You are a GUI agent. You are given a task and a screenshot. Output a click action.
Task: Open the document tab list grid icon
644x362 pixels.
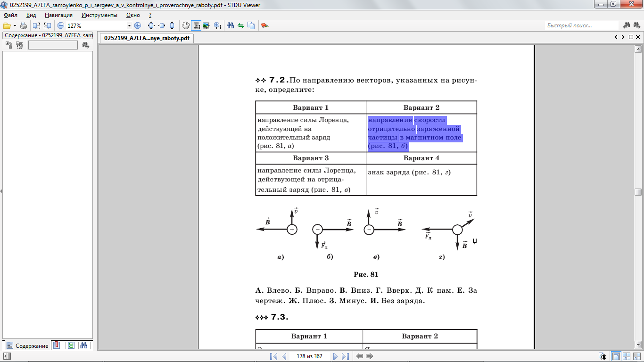click(x=630, y=37)
